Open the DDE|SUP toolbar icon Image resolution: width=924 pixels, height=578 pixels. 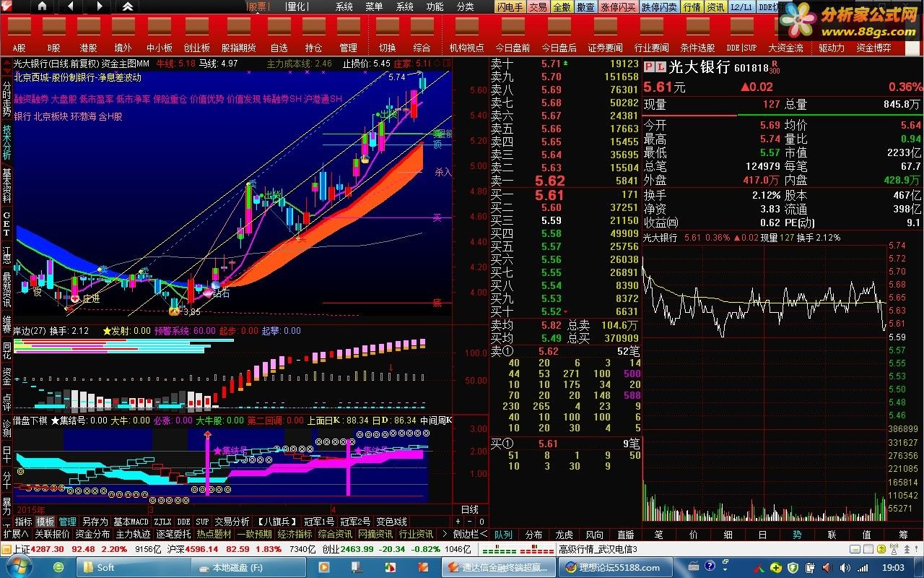(x=741, y=35)
